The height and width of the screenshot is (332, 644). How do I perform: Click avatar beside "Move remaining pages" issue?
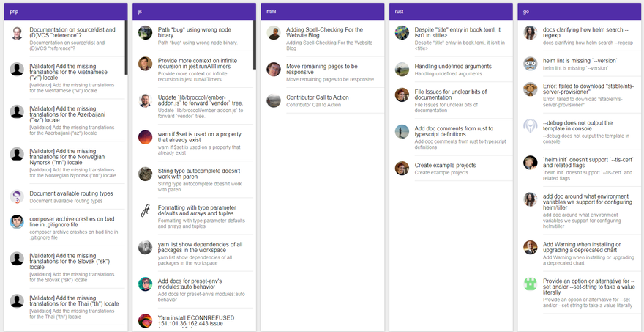pyautogui.click(x=274, y=70)
